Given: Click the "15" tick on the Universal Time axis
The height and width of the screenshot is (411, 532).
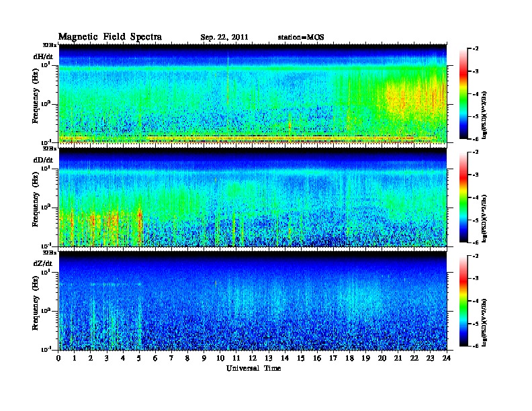Looking at the screenshot, I should coord(301,358).
